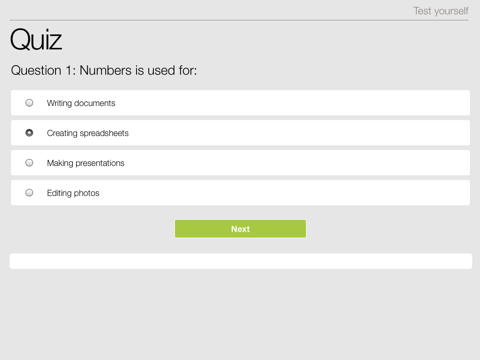Select the Creating spreadsheets radio button

tap(29, 133)
